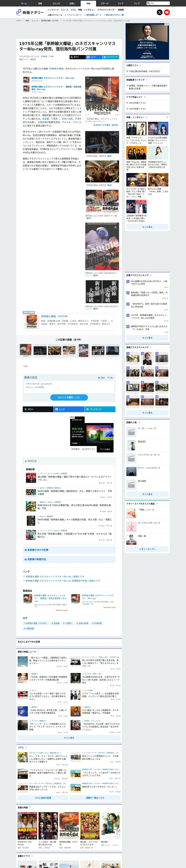Open 公開作リスト chevron heading
This screenshot has width=186, height=868.
click(x=134, y=65)
